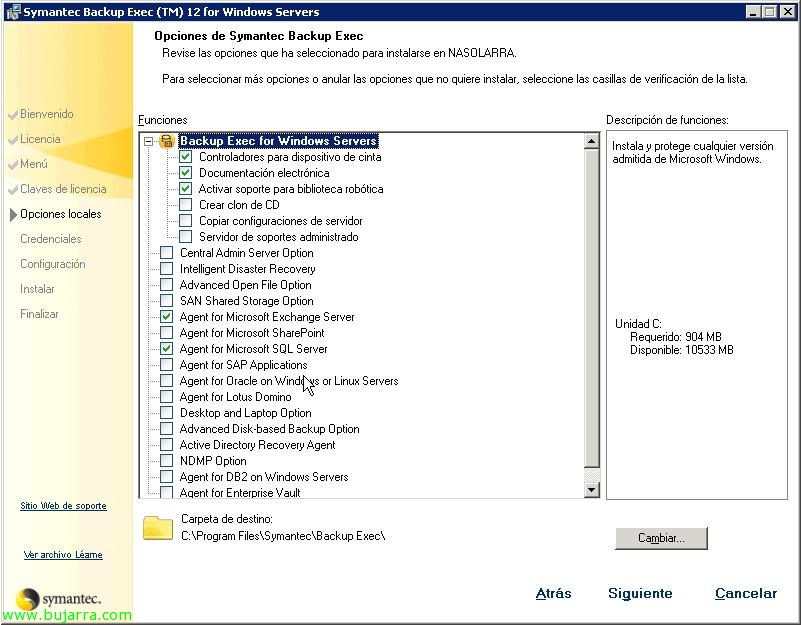
Task: Uncheck Agent for Microsoft Exchange Server
Action: click(x=167, y=317)
